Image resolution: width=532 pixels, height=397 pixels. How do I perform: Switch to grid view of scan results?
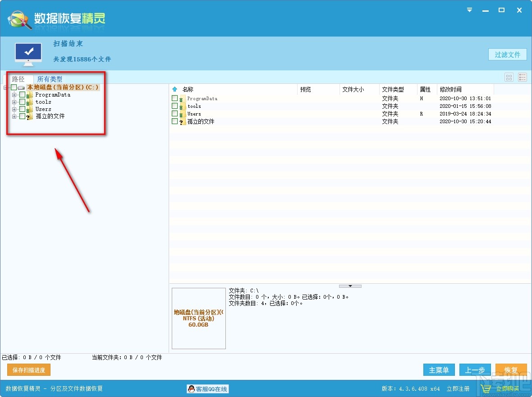(x=509, y=77)
